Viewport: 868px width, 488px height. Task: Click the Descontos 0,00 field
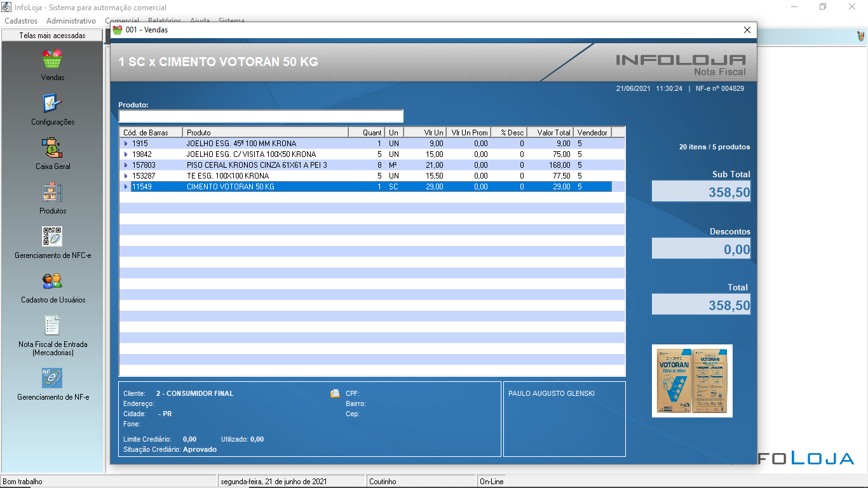tap(701, 248)
